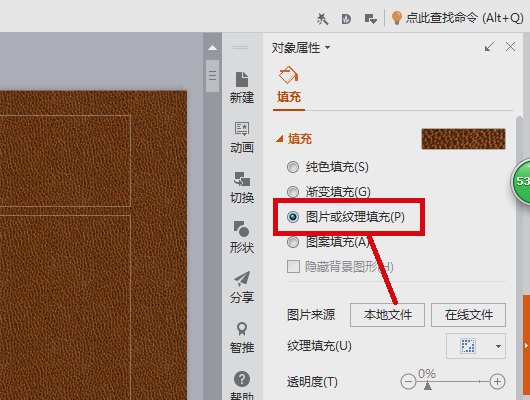Open the 切换 (Transition) sidebar panel
This screenshot has height=400, width=530.
(242, 187)
